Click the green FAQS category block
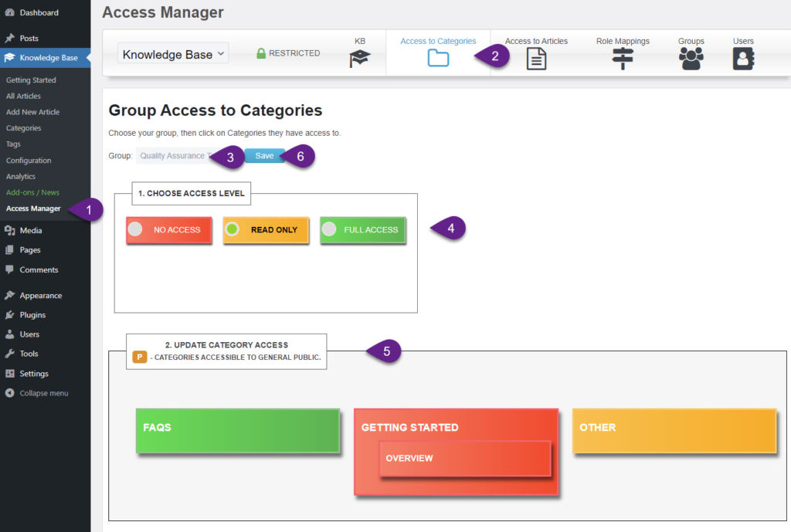Image resolution: width=791 pixels, height=532 pixels. [238, 430]
